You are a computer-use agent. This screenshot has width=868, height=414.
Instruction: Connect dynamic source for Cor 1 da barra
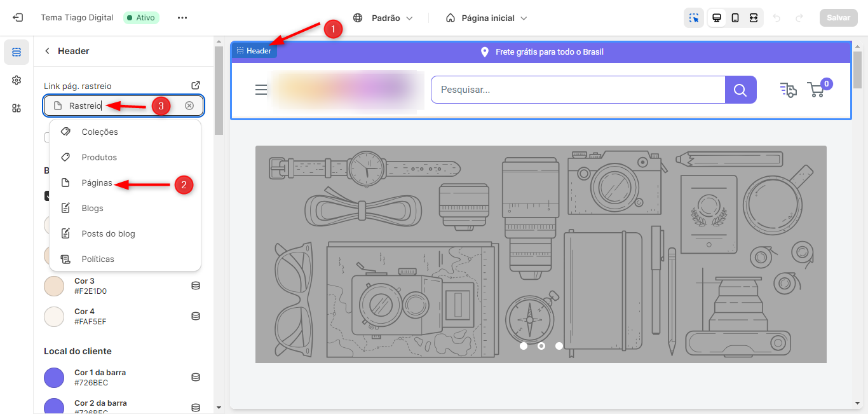(x=196, y=378)
